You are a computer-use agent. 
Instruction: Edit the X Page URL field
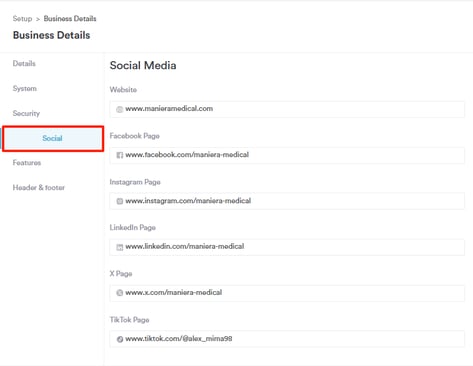[x=287, y=293]
